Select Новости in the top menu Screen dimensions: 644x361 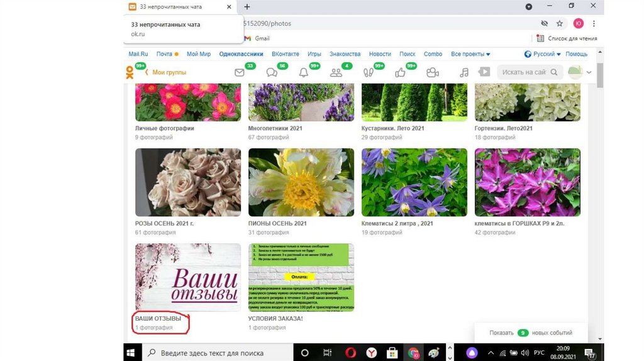(x=380, y=54)
